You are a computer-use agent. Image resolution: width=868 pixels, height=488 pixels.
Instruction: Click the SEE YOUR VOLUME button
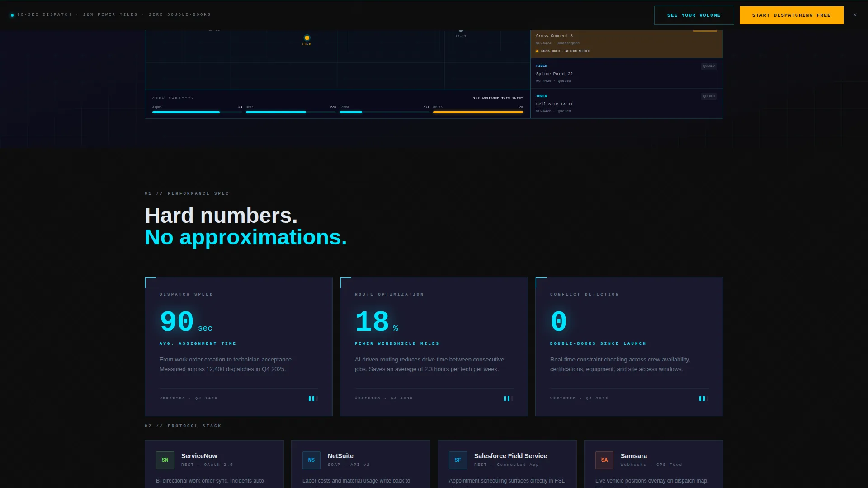click(x=694, y=15)
